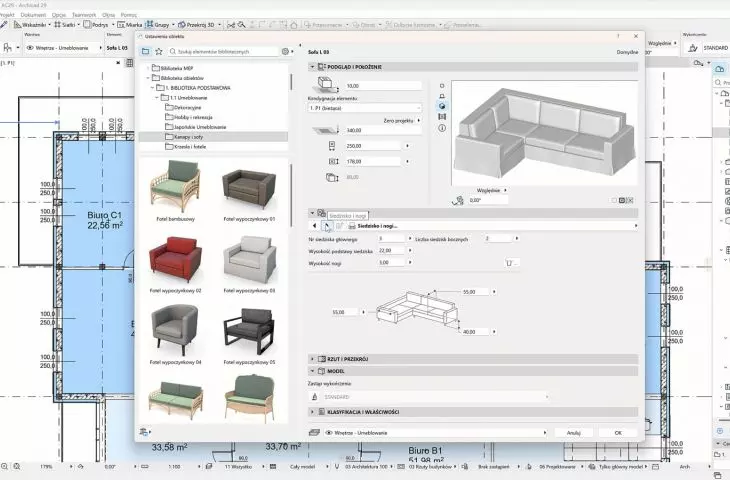Select the Fotel wypoczynkowy 05 thumbnail

pos(249,335)
